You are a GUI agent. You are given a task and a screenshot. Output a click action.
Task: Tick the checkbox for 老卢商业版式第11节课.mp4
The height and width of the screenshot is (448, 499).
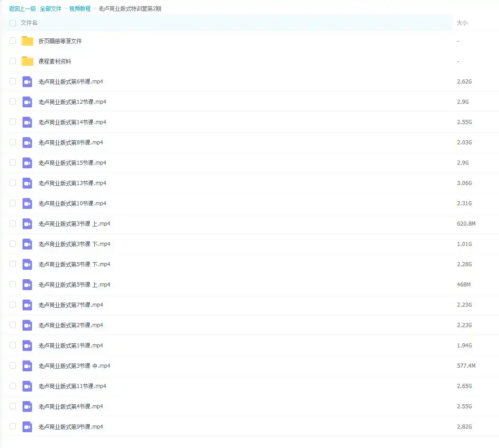point(13,386)
